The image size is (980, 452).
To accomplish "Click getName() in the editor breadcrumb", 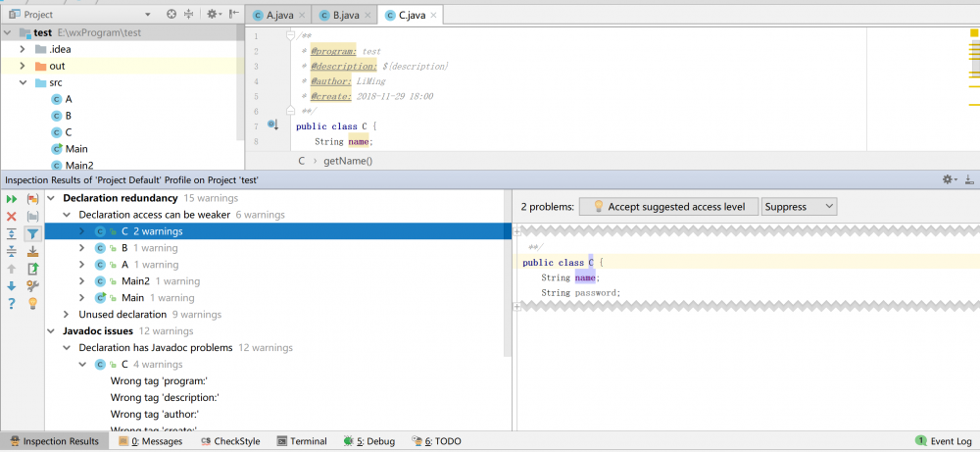I will pos(348,161).
